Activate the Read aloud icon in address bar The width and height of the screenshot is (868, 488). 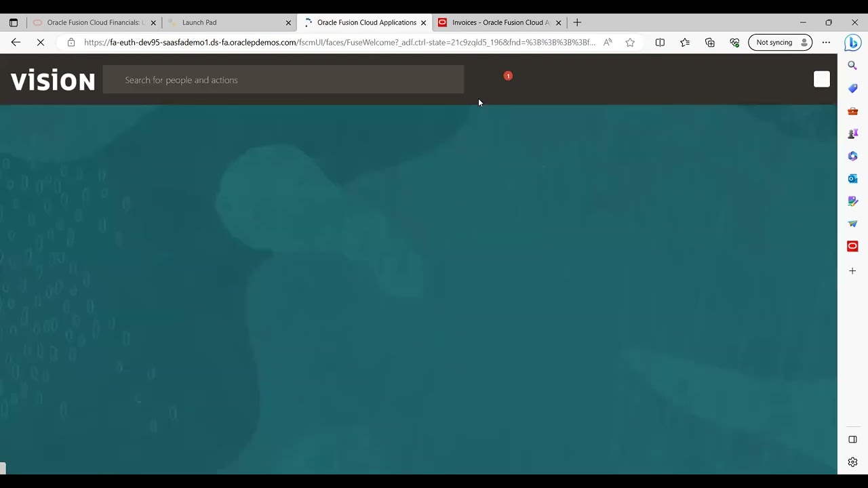(608, 42)
